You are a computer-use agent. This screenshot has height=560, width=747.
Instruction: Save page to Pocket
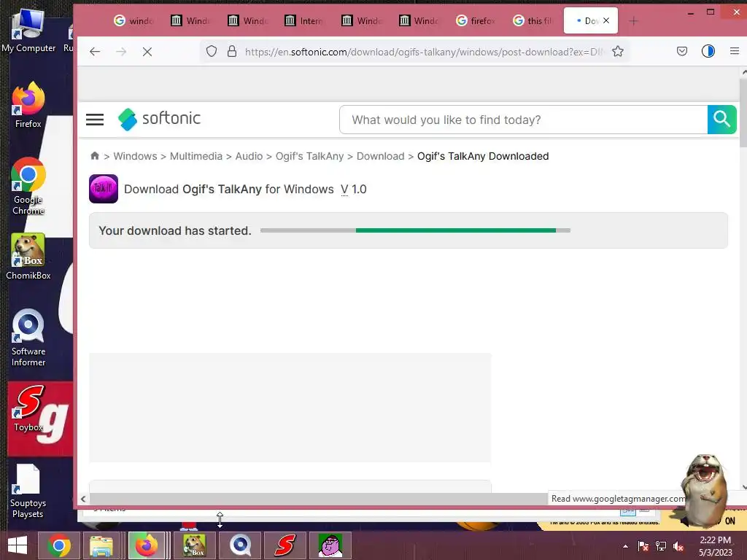(x=682, y=52)
